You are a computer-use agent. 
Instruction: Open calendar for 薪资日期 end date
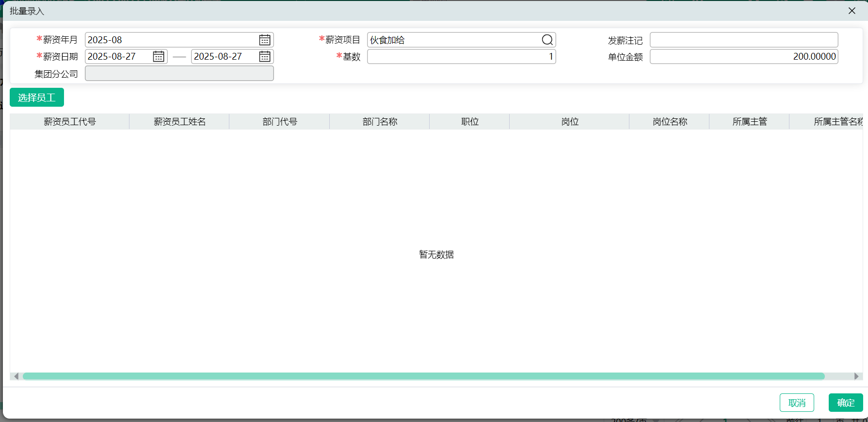click(265, 57)
